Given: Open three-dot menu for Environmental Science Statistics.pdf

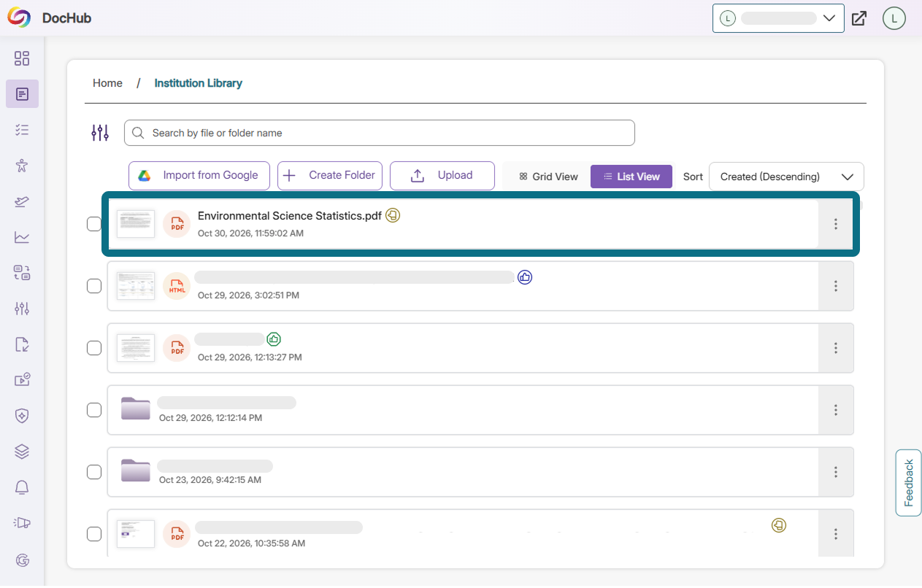Looking at the screenshot, I should pyautogui.click(x=836, y=224).
